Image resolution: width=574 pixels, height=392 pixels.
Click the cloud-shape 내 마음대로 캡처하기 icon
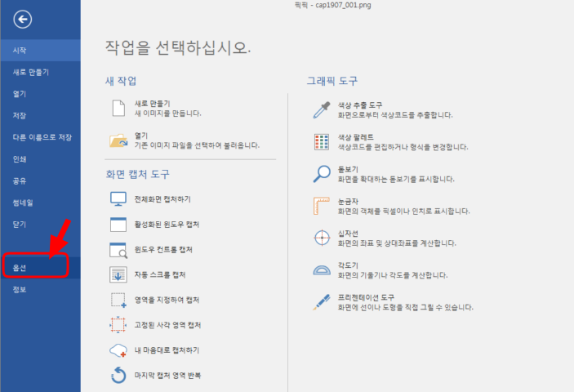point(118,350)
